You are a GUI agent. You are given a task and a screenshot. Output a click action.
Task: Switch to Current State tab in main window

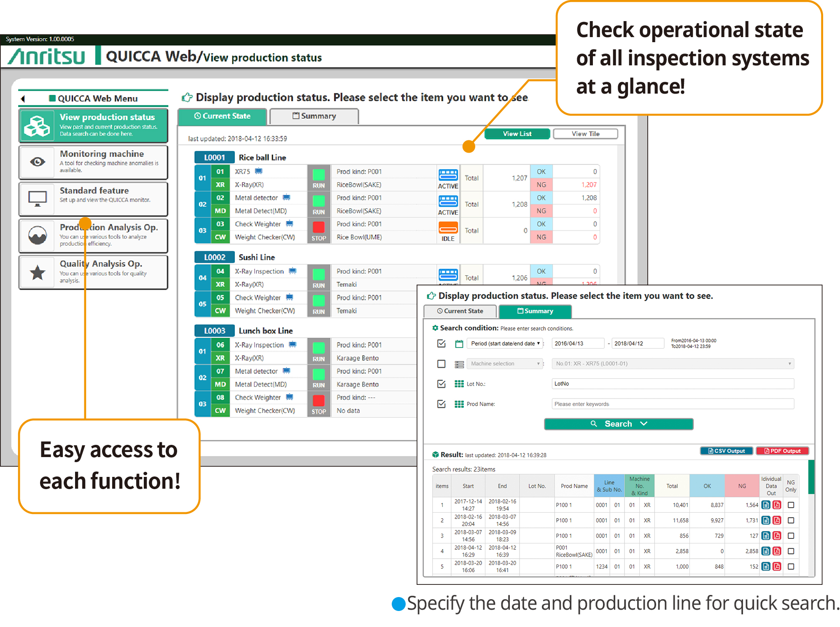point(222,116)
